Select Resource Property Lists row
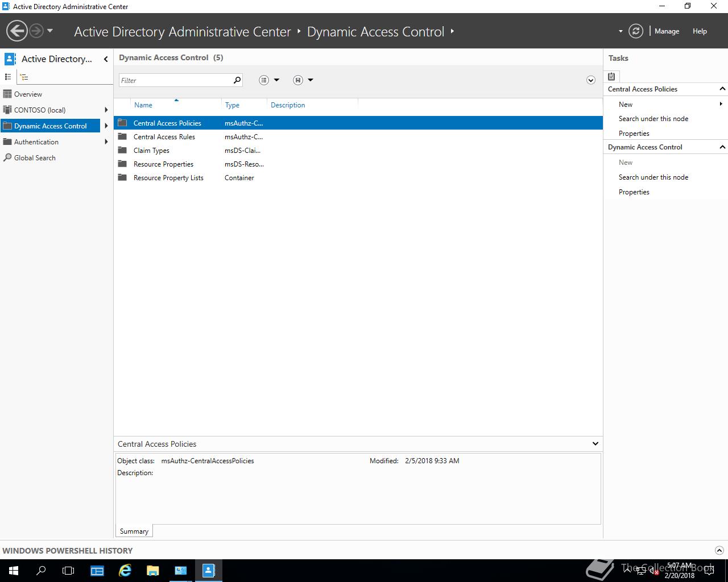Viewport: 728px width, 582px height. tap(358, 177)
